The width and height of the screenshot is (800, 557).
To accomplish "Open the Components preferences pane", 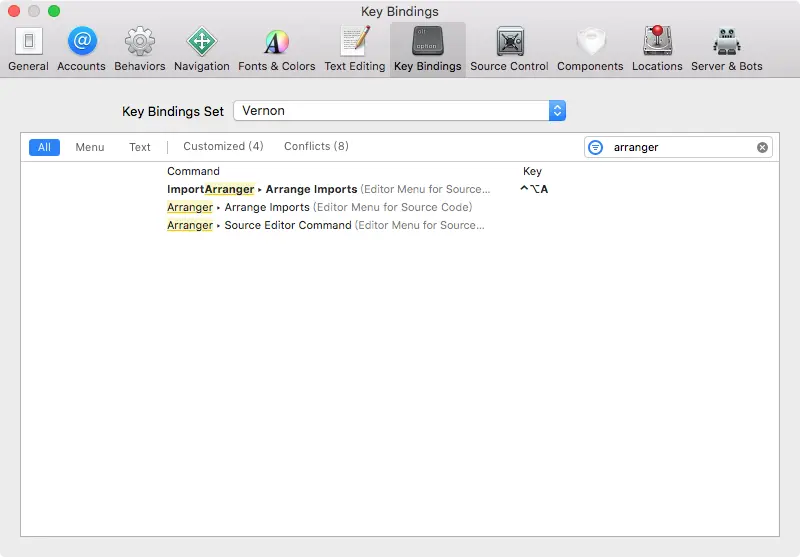I will click(590, 49).
